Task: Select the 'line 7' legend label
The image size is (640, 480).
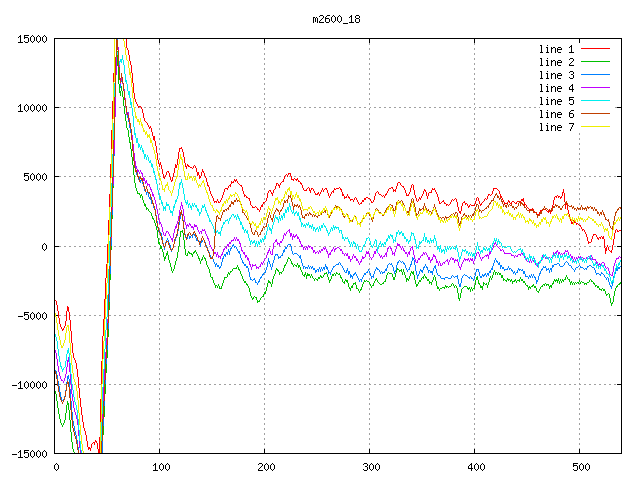Action: tap(557, 127)
